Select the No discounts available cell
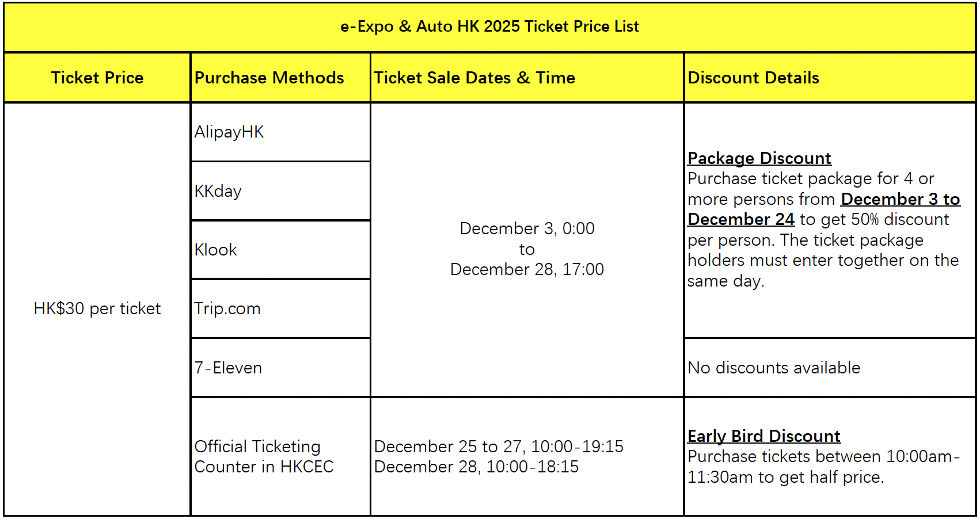This screenshot has width=980, height=519. click(x=774, y=368)
